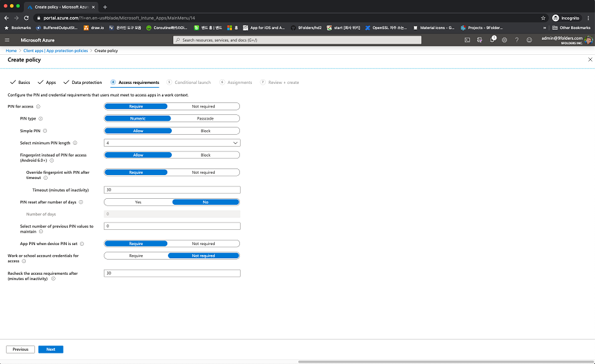Show info for Override fingerprint with PIN

coord(46,178)
